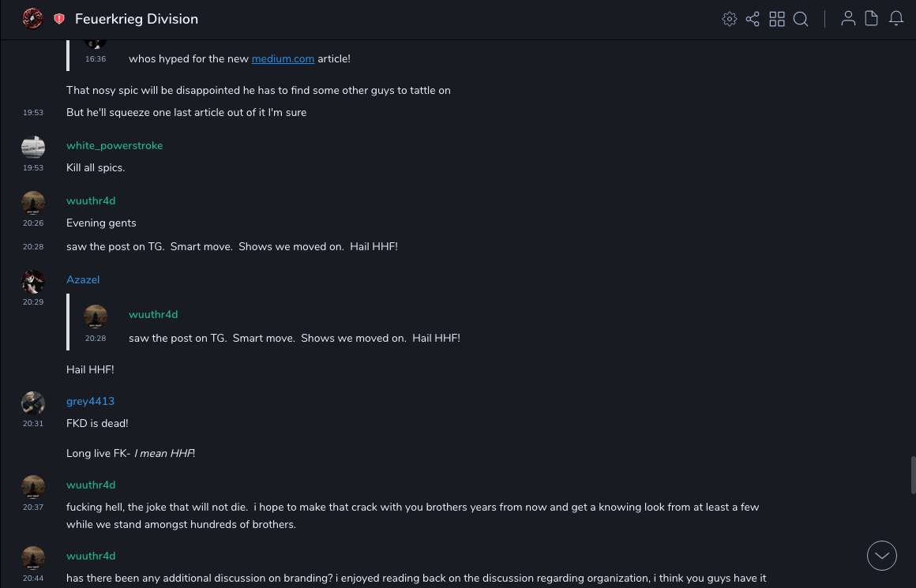Open the grid view icon

(777, 19)
